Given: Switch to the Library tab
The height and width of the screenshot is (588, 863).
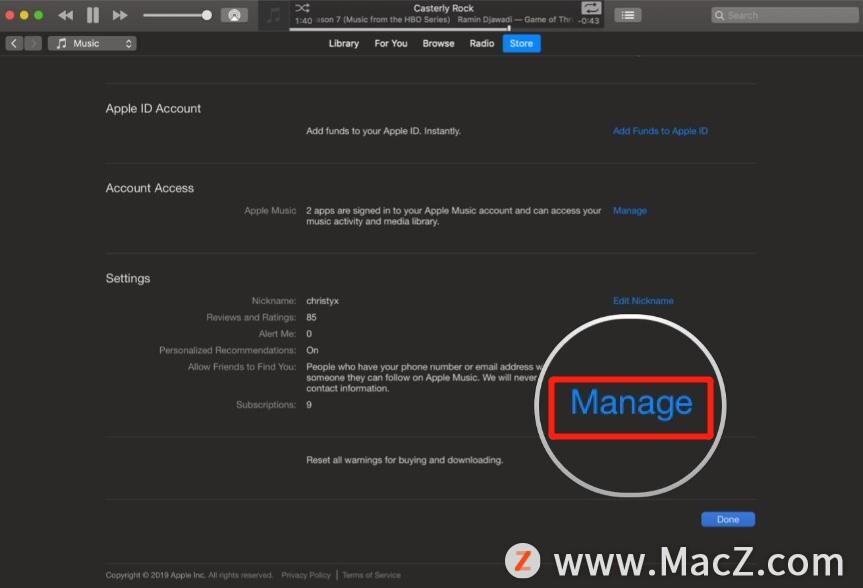Looking at the screenshot, I should tap(343, 43).
